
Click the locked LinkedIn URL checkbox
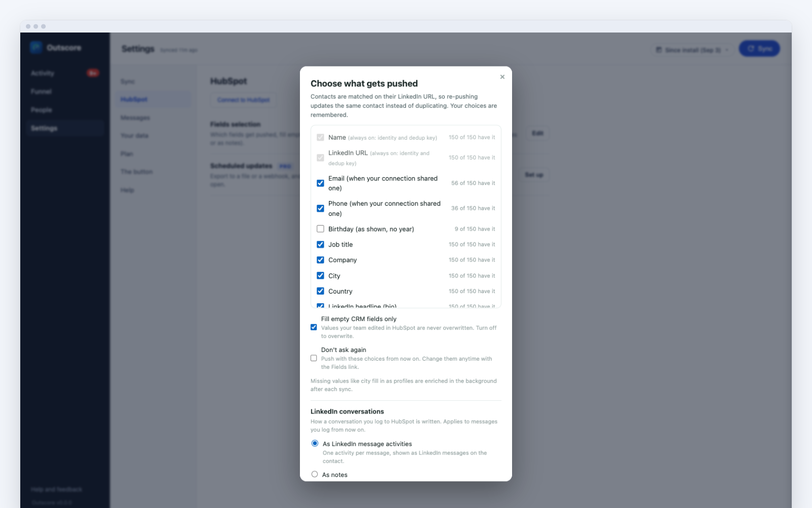[320, 157]
